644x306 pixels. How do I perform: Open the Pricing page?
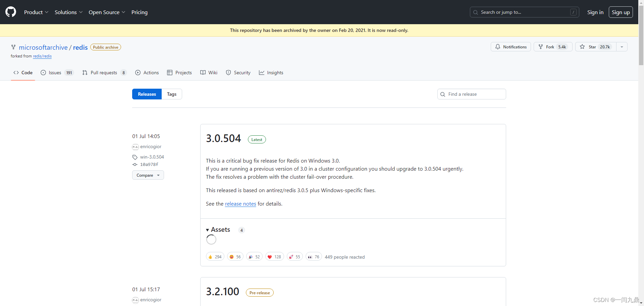point(140,12)
